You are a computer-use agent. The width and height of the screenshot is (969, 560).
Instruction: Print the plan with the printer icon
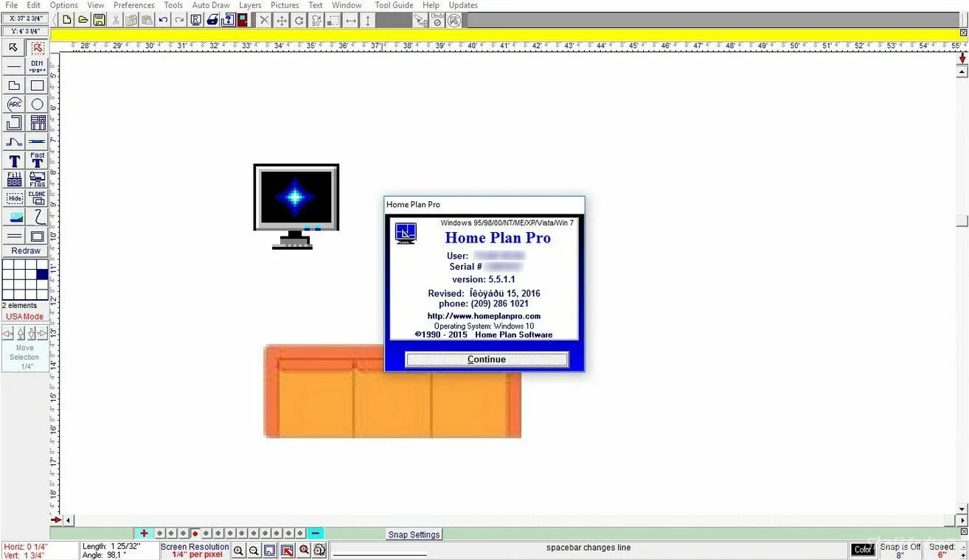pyautogui.click(x=212, y=20)
